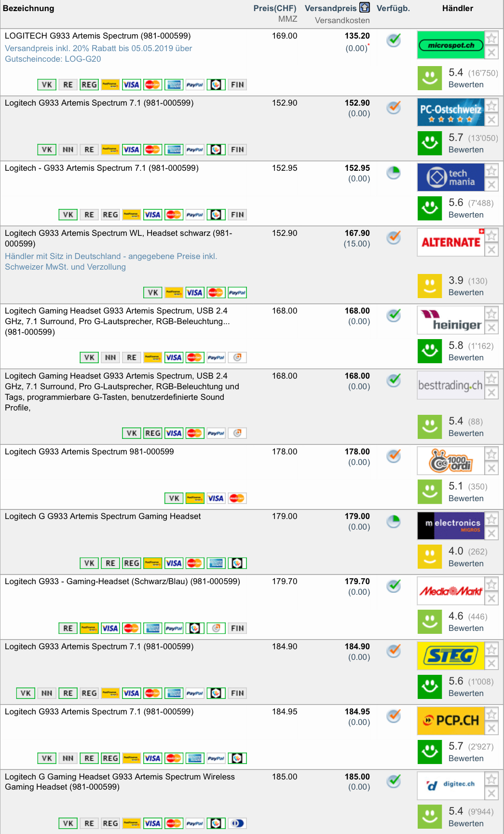Mark microspot.ch as favorite with the star
Image resolution: width=504 pixels, height=834 pixels.
(491, 39)
